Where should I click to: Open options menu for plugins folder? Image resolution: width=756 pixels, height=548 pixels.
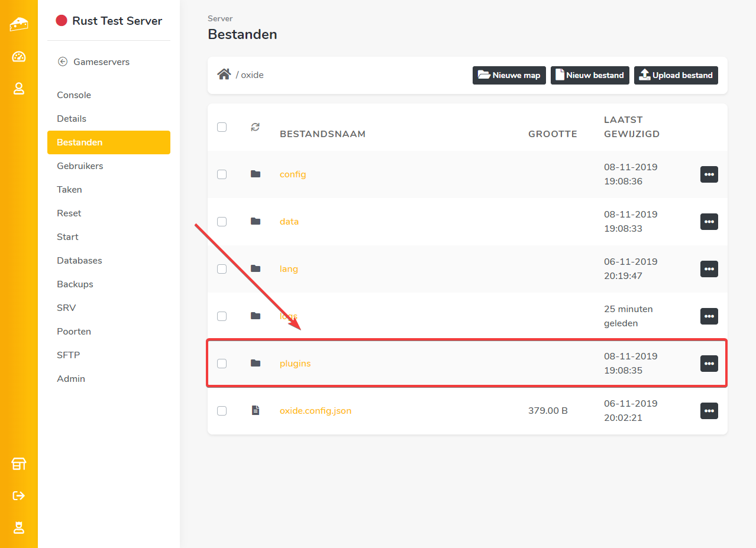(x=709, y=364)
